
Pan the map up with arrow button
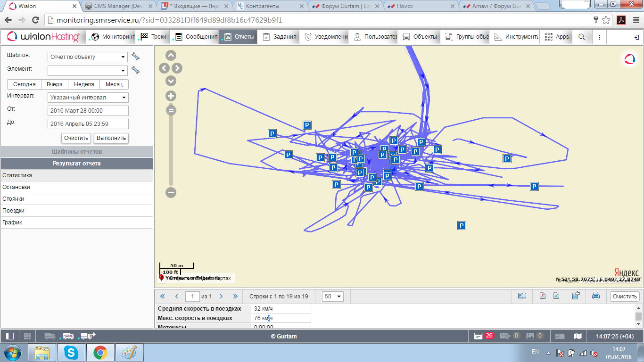point(171,56)
